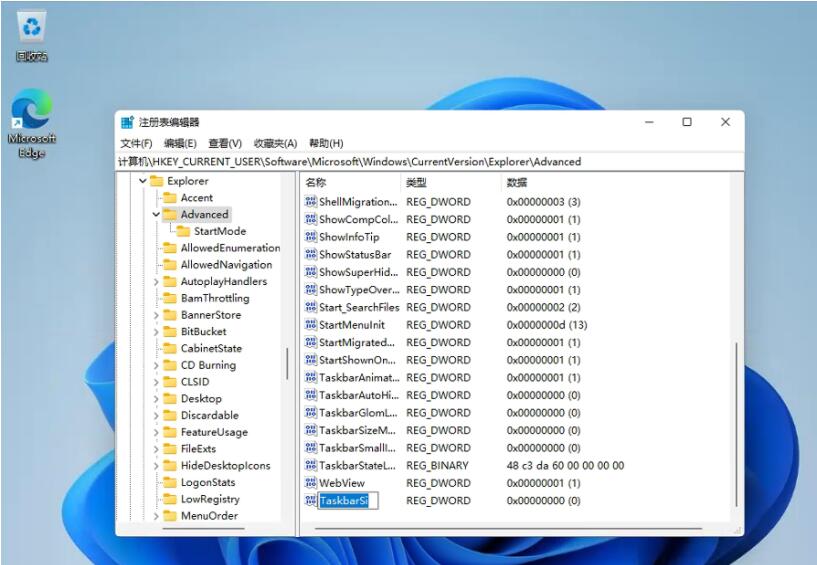The height and width of the screenshot is (565, 817).
Task: Expand the CD Burning key
Action: tap(156, 365)
